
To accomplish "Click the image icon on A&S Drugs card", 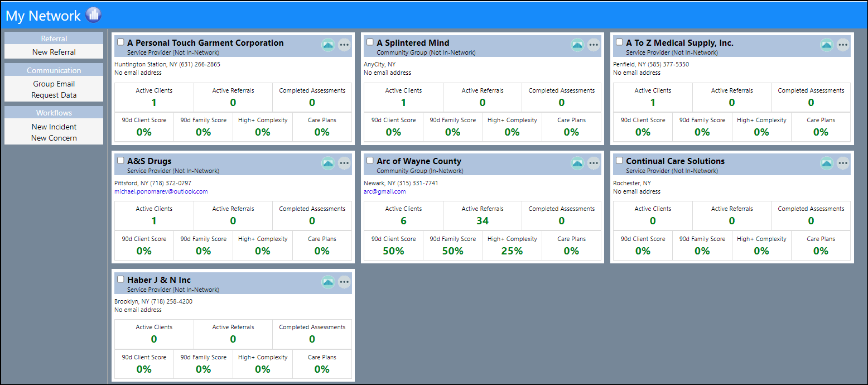I will click(x=328, y=163).
